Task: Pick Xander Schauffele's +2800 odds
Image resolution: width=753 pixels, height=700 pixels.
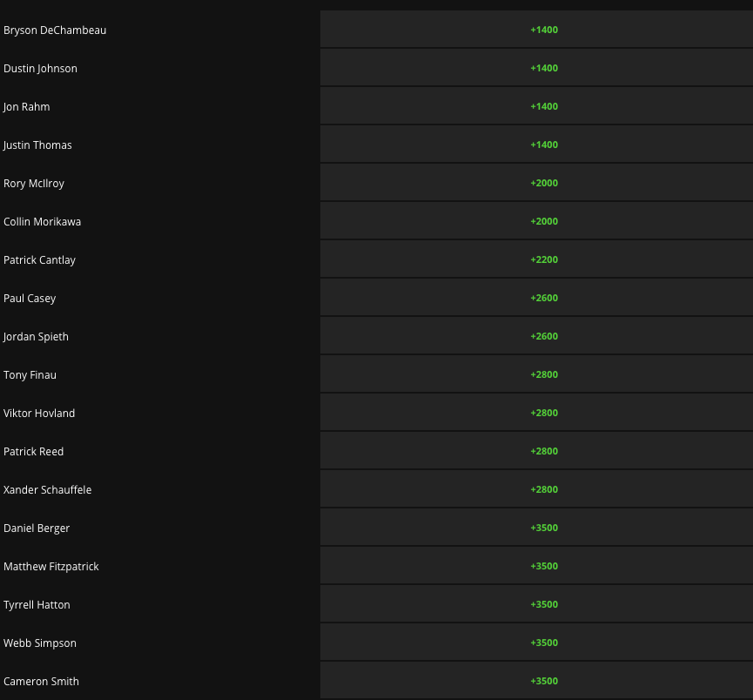Action: click(543, 489)
